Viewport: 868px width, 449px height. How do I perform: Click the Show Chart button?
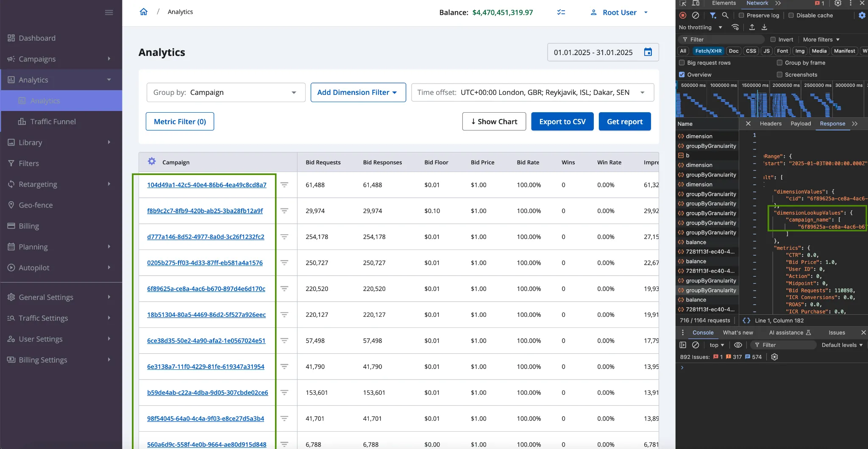[494, 122]
